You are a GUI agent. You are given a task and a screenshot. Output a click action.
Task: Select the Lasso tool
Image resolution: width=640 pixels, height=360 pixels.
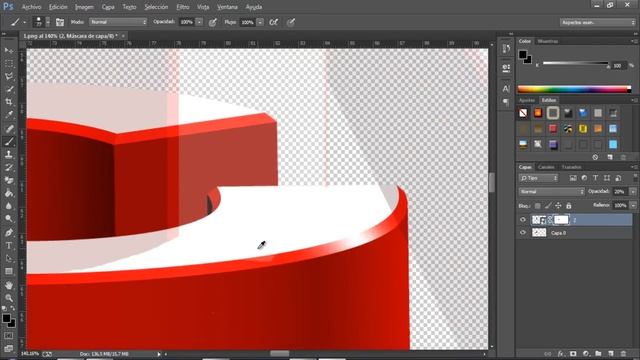[9, 76]
